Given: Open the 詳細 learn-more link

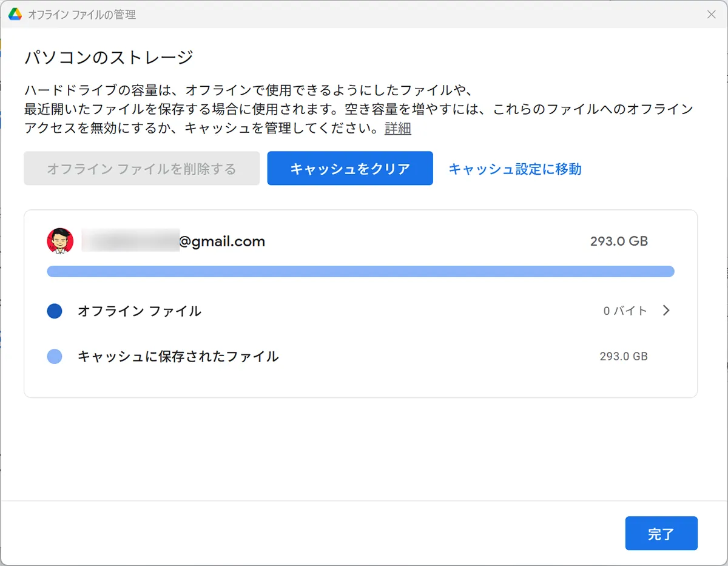Looking at the screenshot, I should coord(397,129).
